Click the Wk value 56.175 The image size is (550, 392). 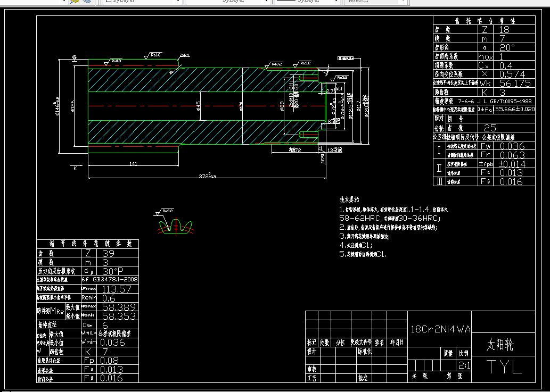[x=514, y=84]
